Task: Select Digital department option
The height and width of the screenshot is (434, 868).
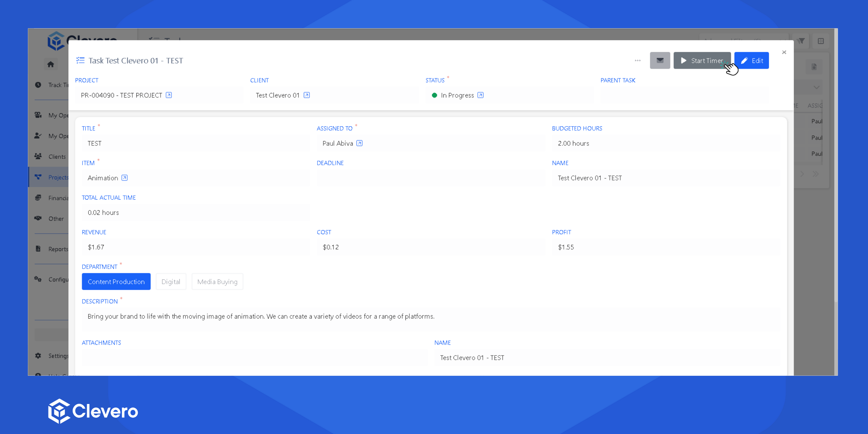Action: [x=171, y=282]
